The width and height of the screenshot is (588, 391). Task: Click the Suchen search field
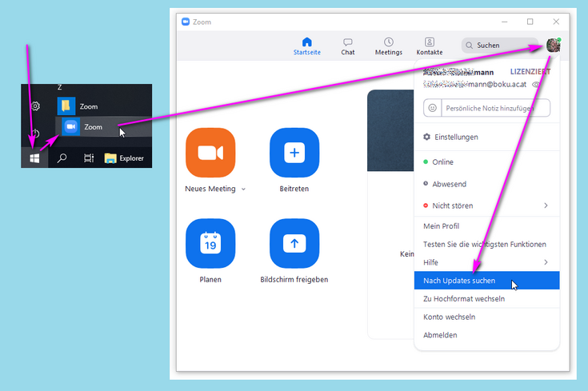point(499,46)
